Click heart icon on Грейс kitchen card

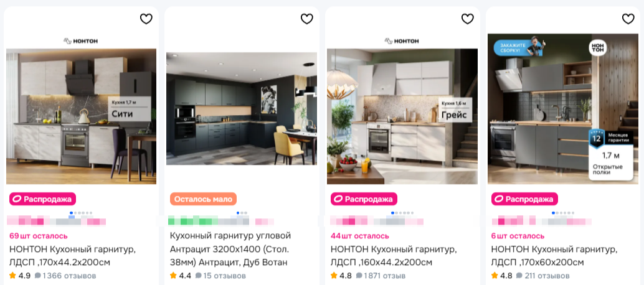coord(467,19)
